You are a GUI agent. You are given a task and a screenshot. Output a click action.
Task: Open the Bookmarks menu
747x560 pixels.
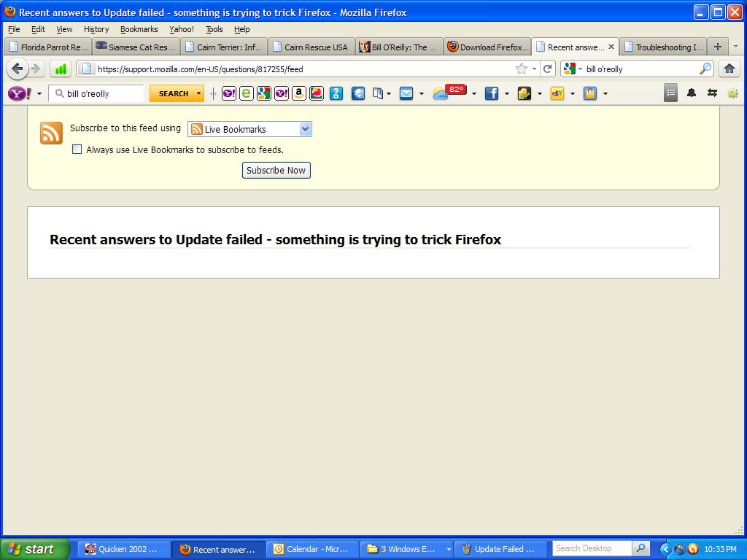[x=139, y=29]
